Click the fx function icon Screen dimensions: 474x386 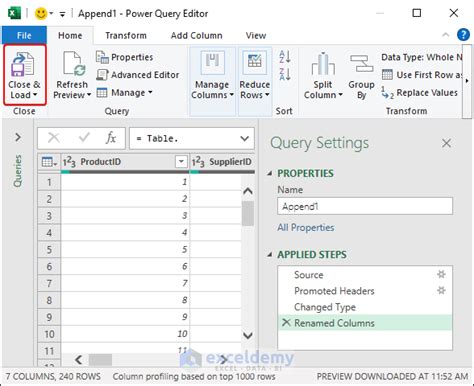[x=111, y=137]
